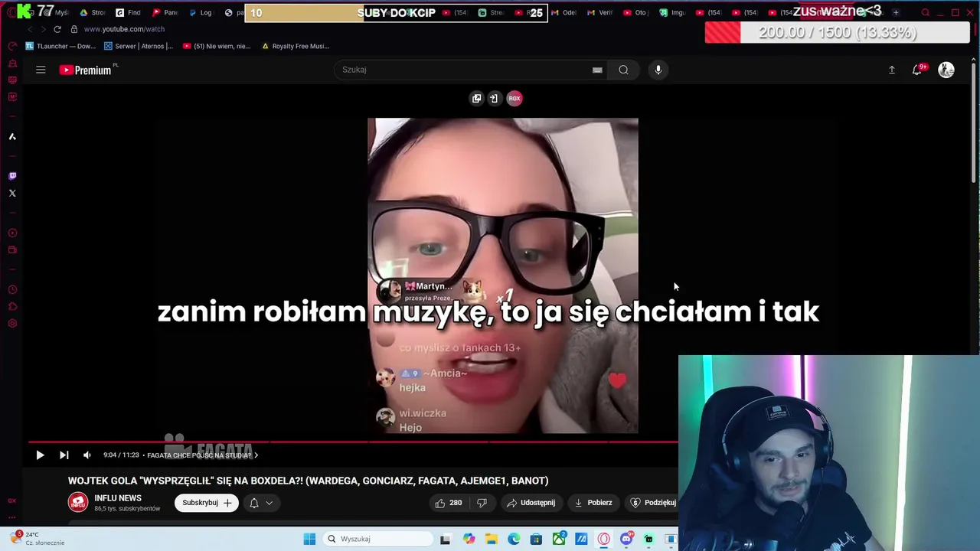Expand chapter 'FAGATA CHCE PÓJŚĆ NA STUDIA?'

pos(202,455)
